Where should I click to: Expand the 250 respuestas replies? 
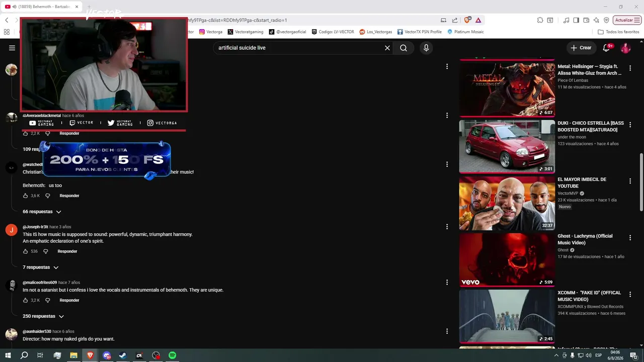(x=43, y=316)
